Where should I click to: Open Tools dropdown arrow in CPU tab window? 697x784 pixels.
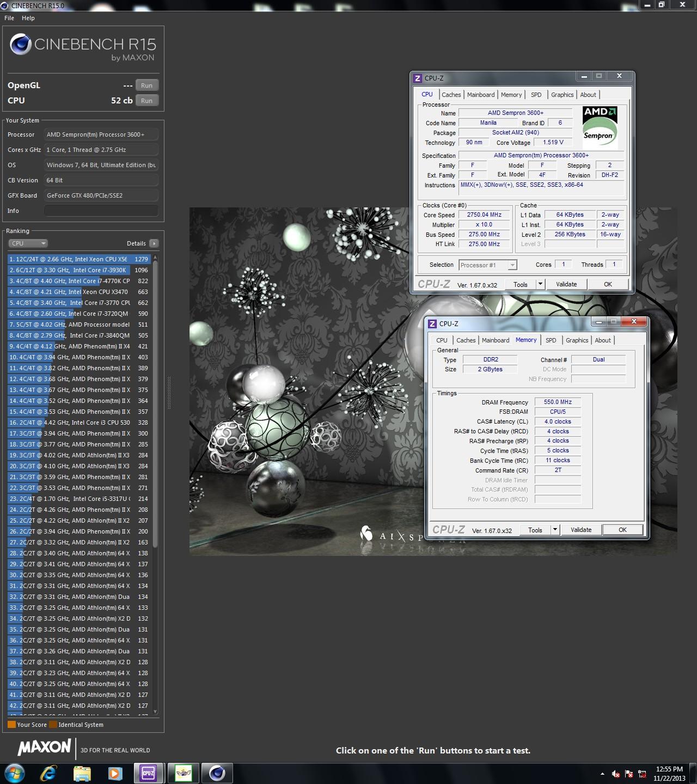(x=540, y=284)
